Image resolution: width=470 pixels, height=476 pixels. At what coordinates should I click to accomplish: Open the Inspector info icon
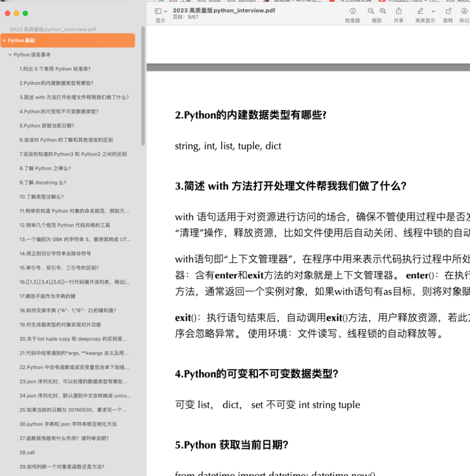352,11
